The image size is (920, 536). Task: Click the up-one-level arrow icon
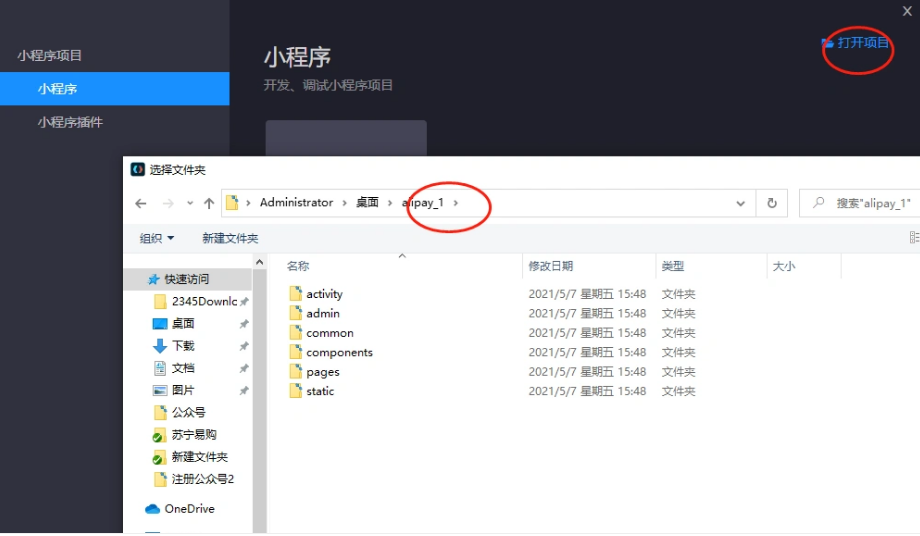[x=208, y=203]
